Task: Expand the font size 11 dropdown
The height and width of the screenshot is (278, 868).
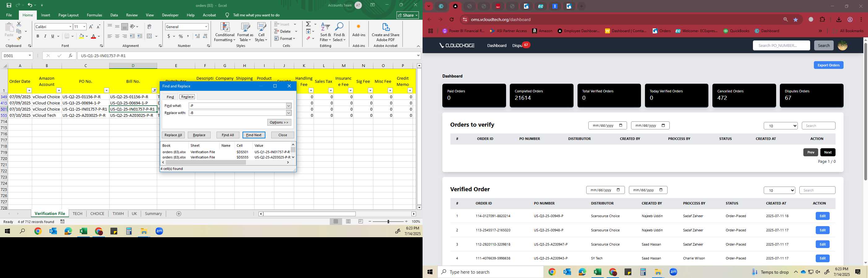Action: tap(84, 27)
